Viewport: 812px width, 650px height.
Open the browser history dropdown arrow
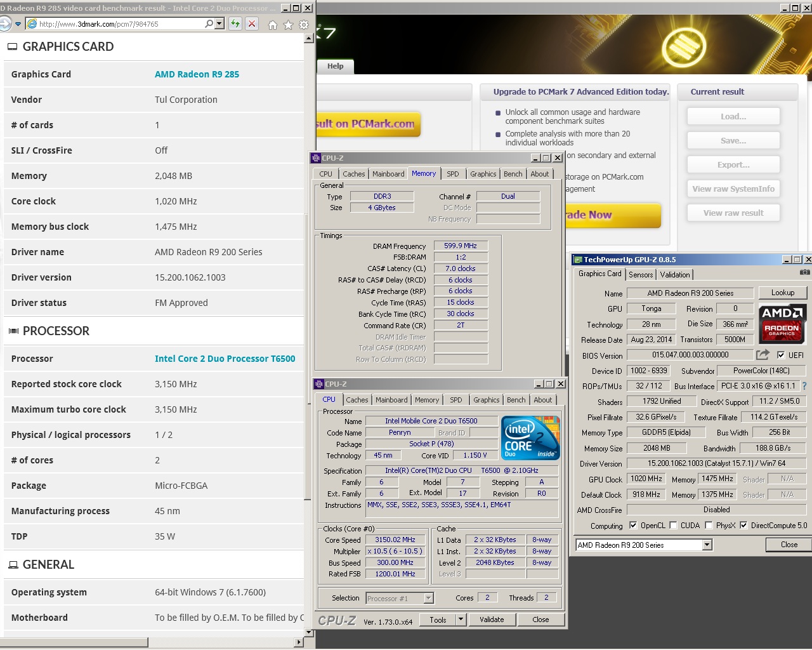(x=18, y=24)
